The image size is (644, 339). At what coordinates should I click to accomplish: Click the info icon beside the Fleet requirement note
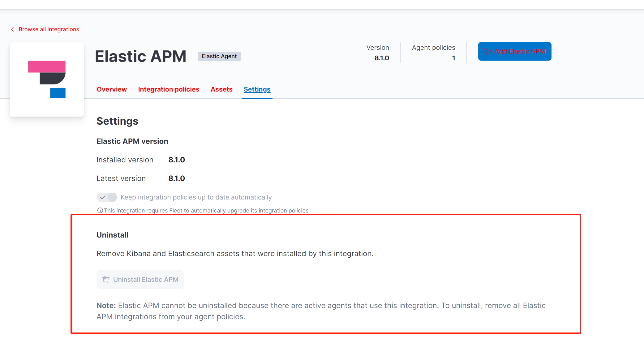(100, 211)
